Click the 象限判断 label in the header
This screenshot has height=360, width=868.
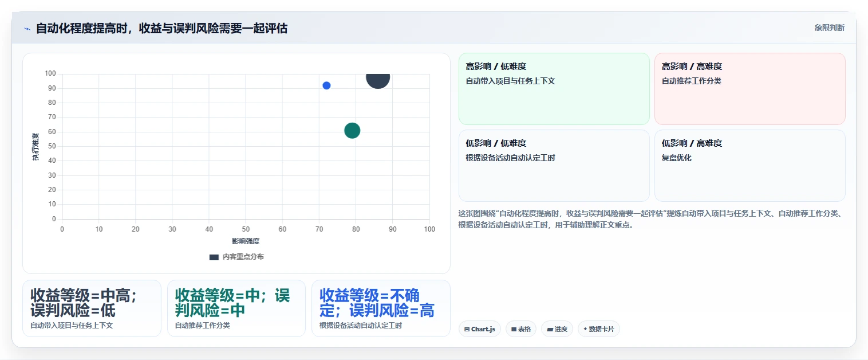(829, 28)
